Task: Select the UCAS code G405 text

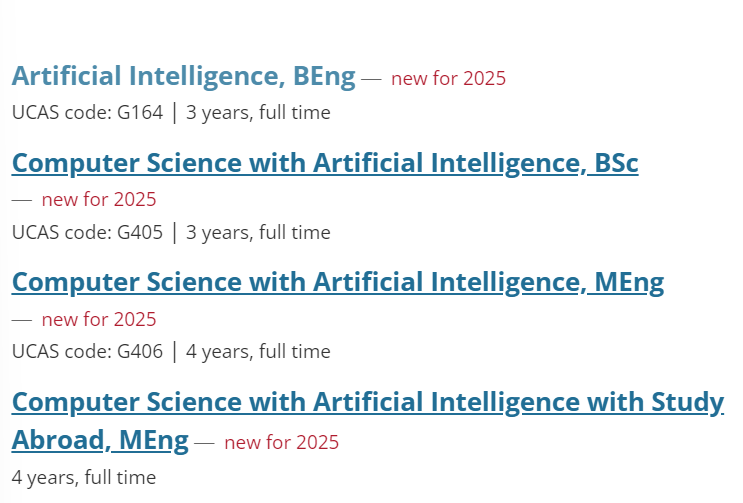Action: pos(87,233)
